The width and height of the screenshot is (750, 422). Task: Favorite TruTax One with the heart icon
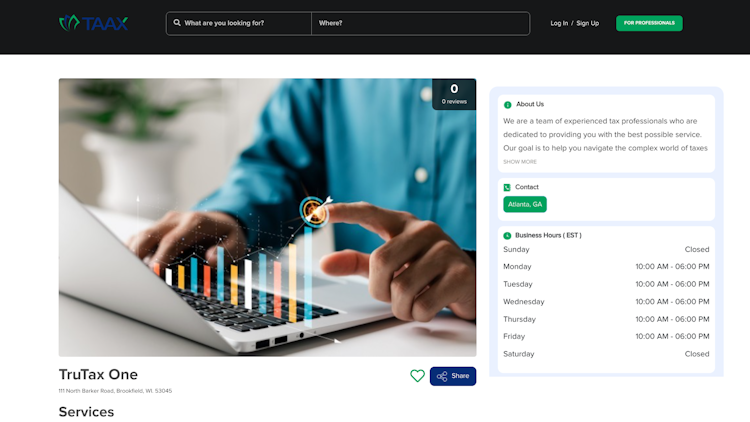(417, 376)
